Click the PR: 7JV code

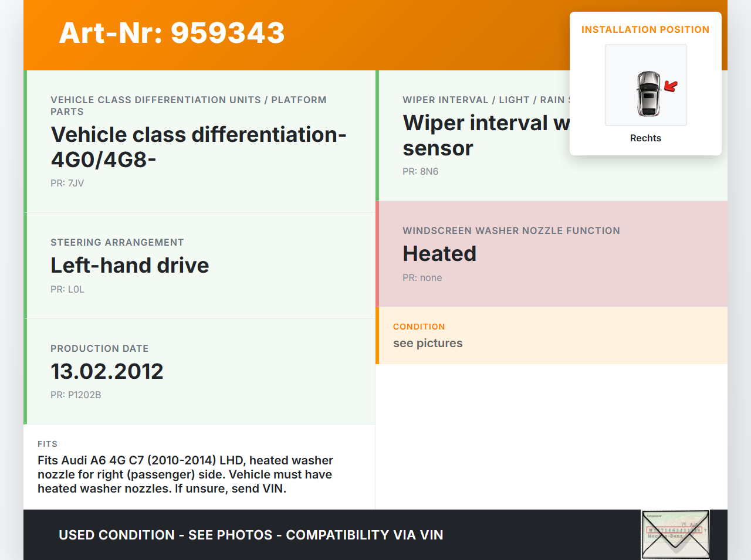click(x=67, y=183)
